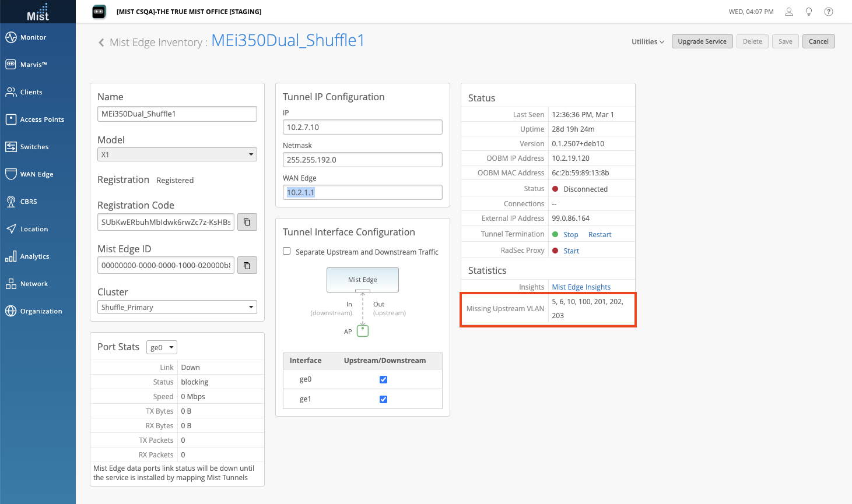Image resolution: width=852 pixels, height=504 pixels.
Task: Open the Port Stats ge0 selector
Action: pyautogui.click(x=162, y=347)
